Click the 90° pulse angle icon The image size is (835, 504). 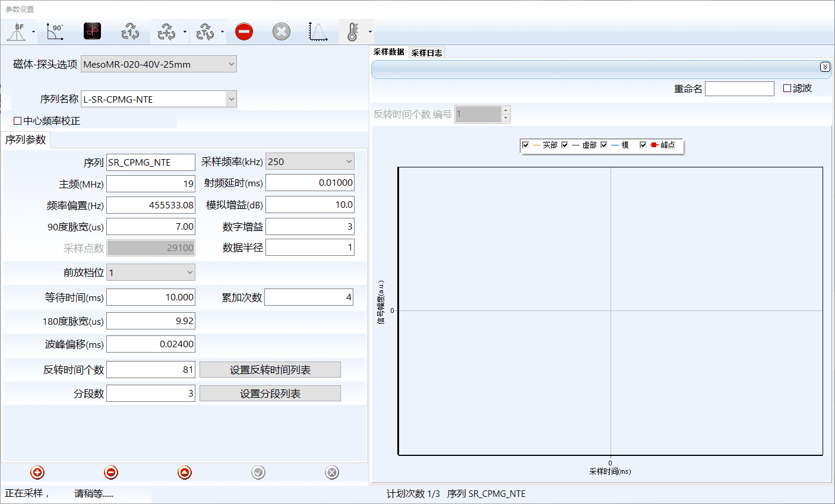pos(55,31)
